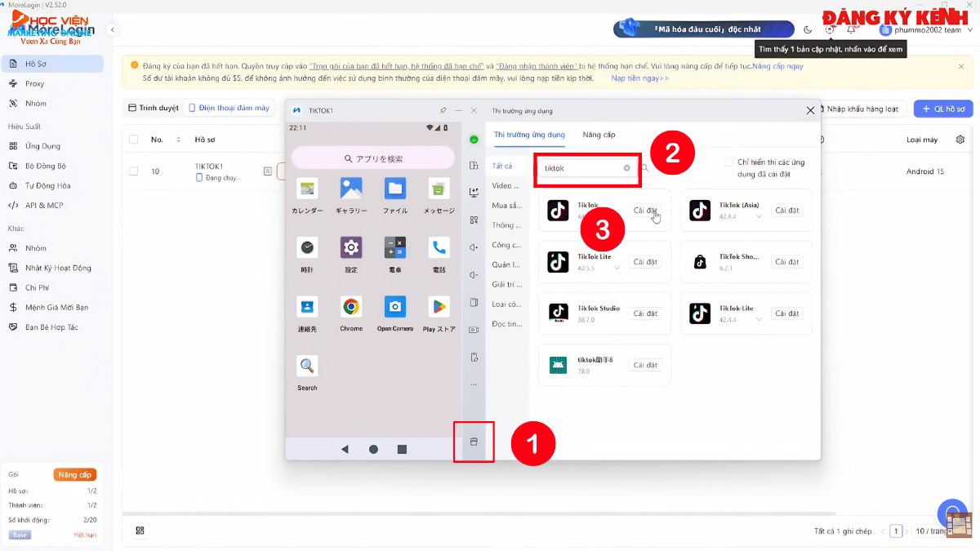
Task: Open the ファイル files app
Action: [395, 189]
